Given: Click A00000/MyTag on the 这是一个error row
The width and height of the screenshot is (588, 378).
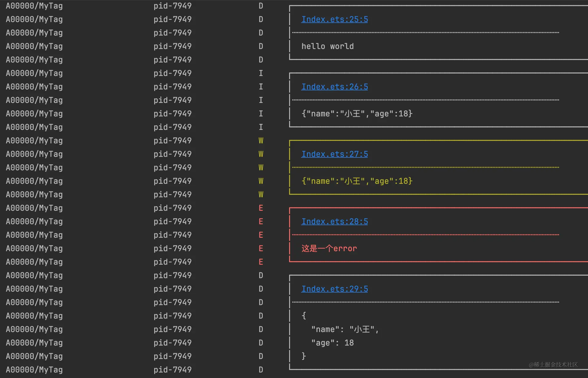Looking at the screenshot, I should coord(34,248).
